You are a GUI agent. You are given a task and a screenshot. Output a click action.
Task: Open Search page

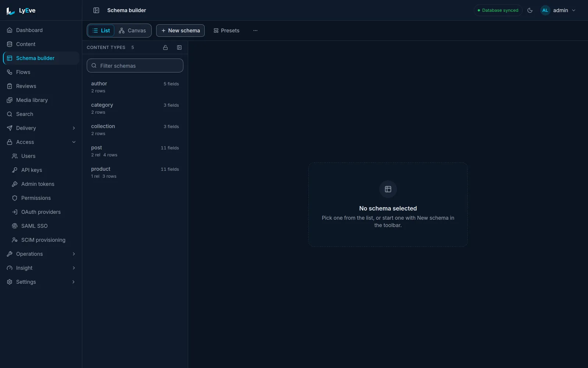point(41,114)
